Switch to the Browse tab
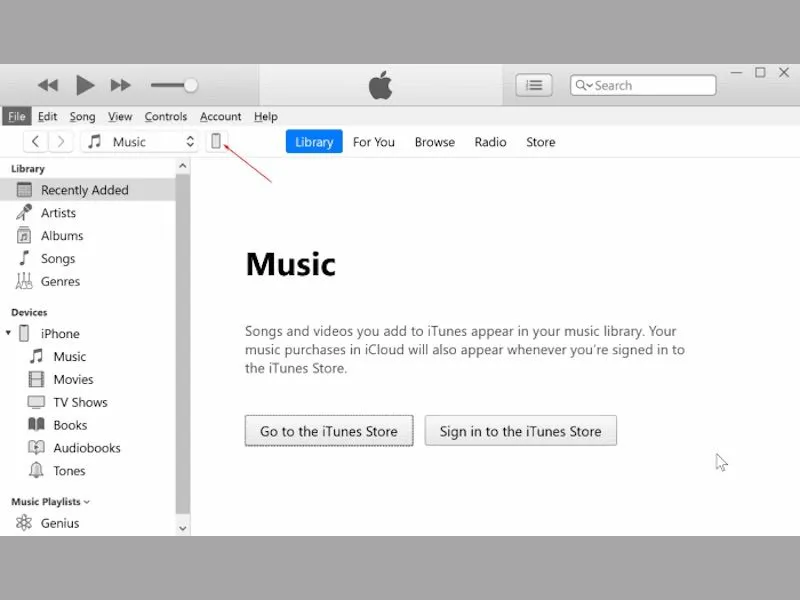This screenshot has height=600, width=800. [435, 142]
